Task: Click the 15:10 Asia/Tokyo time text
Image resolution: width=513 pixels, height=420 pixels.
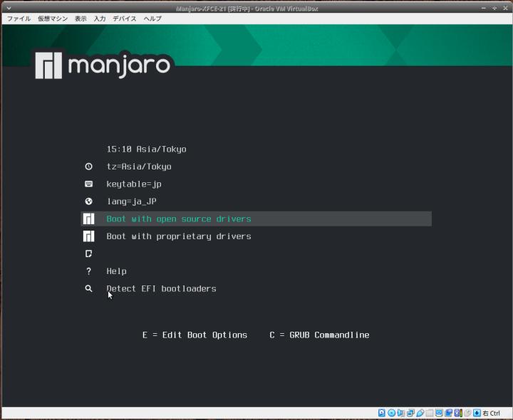Action: (147, 149)
